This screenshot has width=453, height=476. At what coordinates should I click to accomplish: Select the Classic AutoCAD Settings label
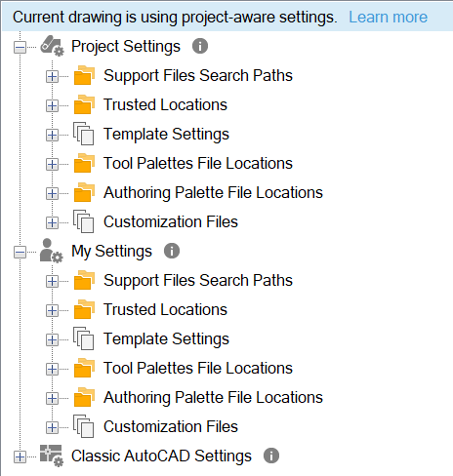tap(161, 456)
